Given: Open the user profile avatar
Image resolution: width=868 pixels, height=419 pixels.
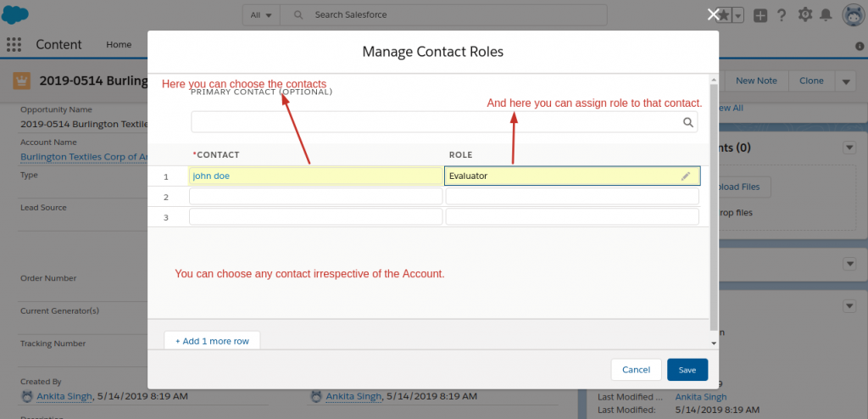Looking at the screenshot, I should tap(852, 15).
